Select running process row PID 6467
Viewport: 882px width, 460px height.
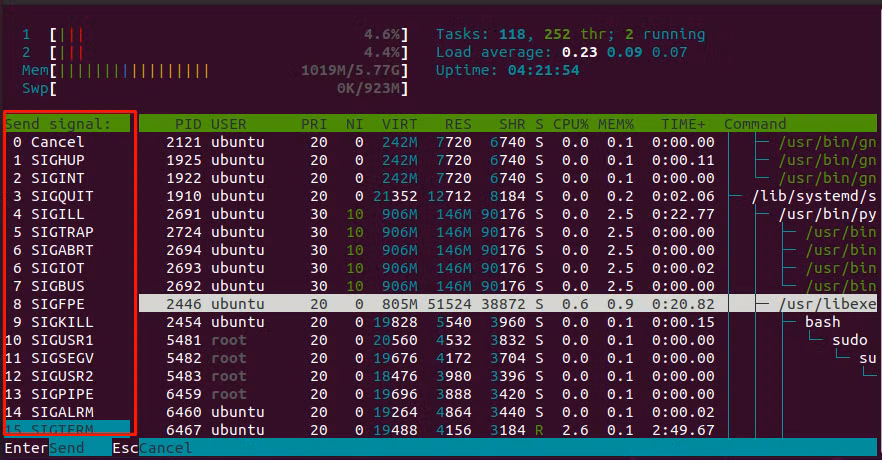tap(508, 429)
